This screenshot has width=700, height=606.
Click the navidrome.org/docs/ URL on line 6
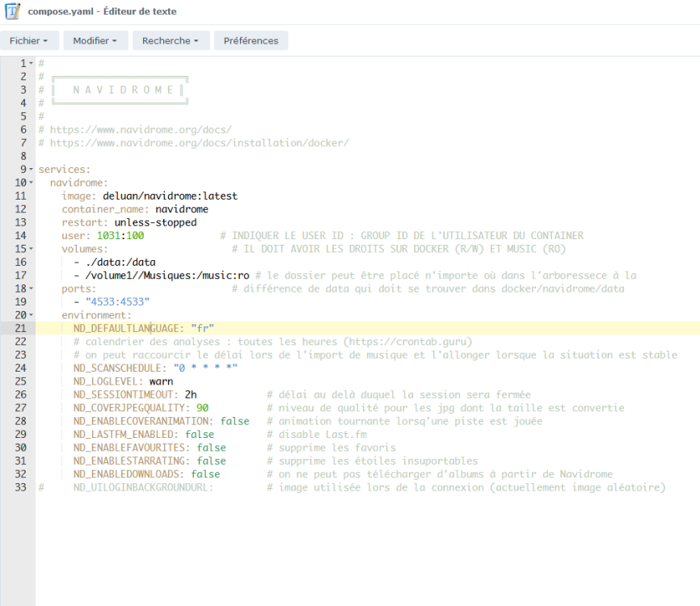141,129
